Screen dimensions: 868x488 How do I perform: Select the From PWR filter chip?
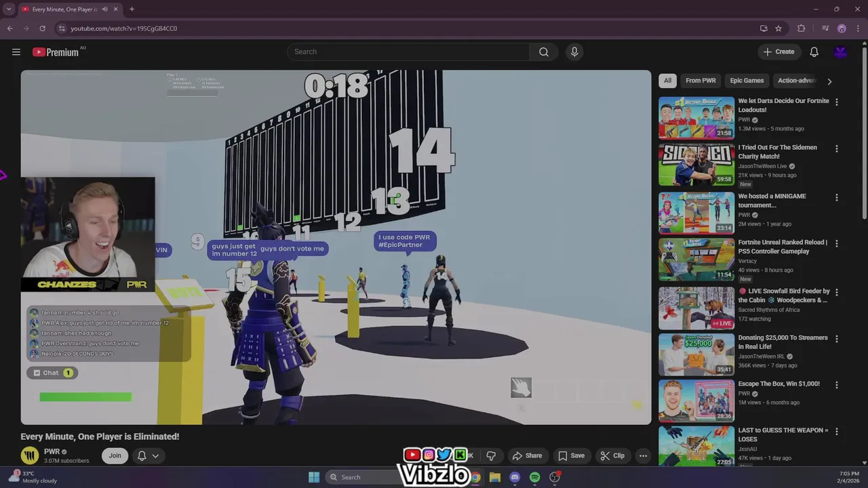[701, 81]
